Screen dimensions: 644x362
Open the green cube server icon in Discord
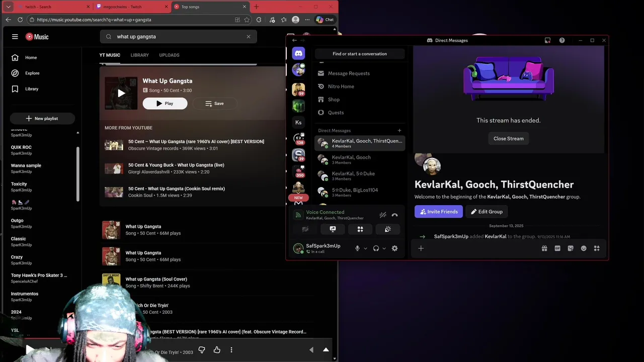coord(298,106)
